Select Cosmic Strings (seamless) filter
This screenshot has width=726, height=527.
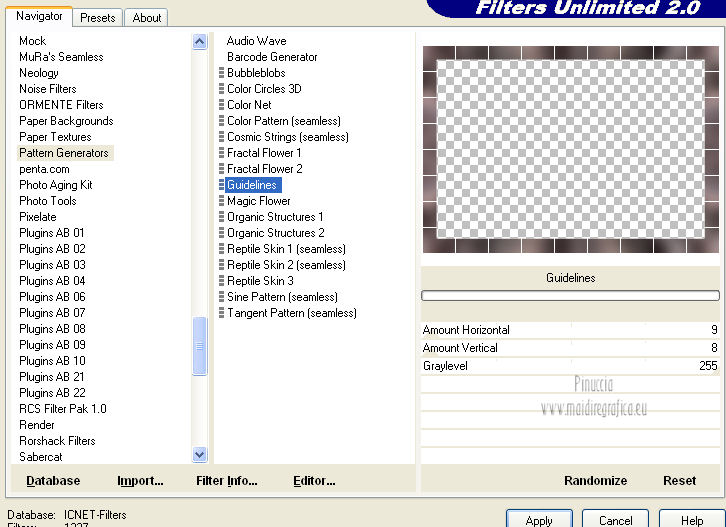coord(288,137)
